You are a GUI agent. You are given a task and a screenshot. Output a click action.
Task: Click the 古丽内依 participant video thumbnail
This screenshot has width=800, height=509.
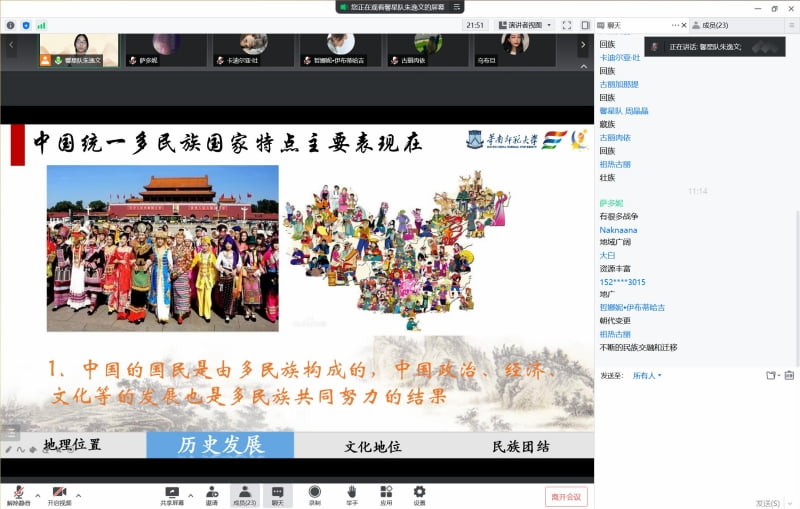click(428, 48)
